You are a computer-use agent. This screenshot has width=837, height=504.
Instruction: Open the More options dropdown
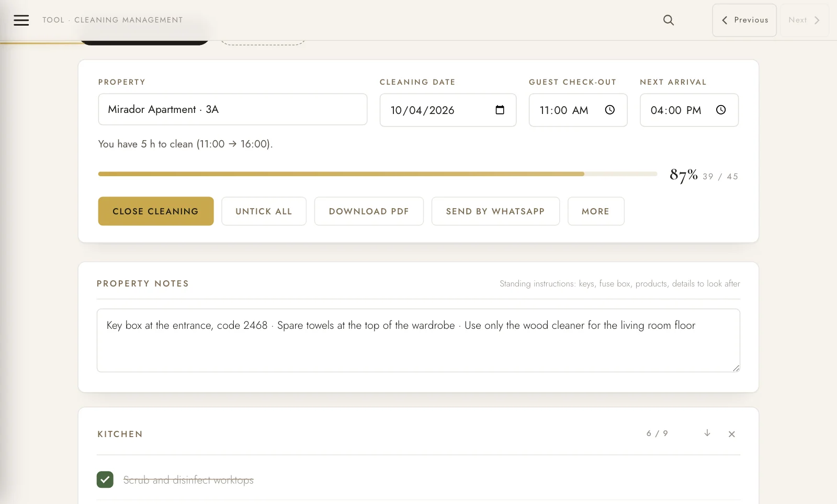[596, 211]
